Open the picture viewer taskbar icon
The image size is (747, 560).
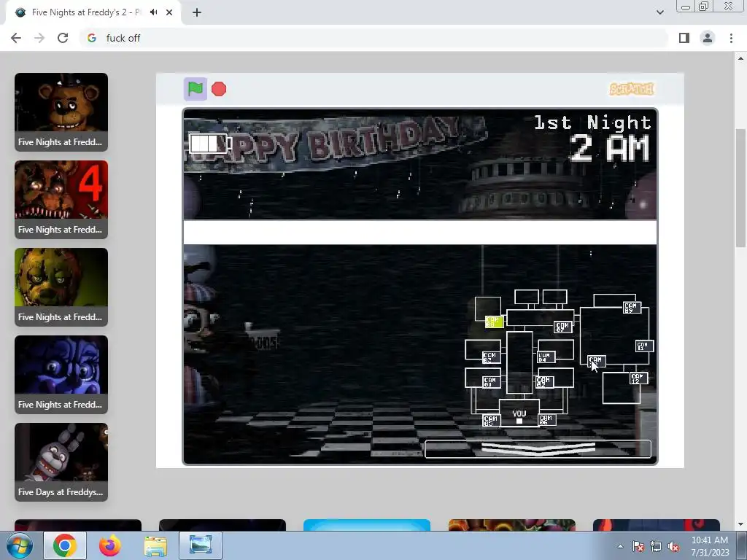[x=201, y=545]
